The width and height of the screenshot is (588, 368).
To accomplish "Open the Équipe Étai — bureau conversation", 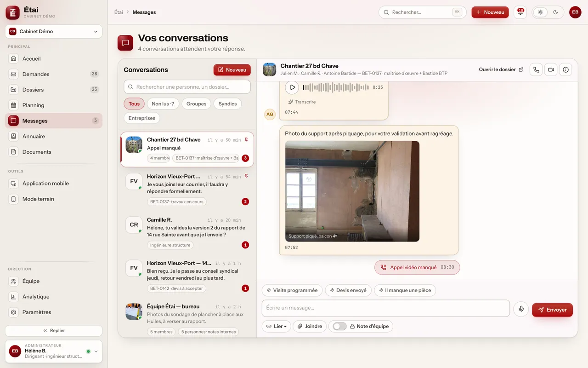I will click(x=187, y=319).
